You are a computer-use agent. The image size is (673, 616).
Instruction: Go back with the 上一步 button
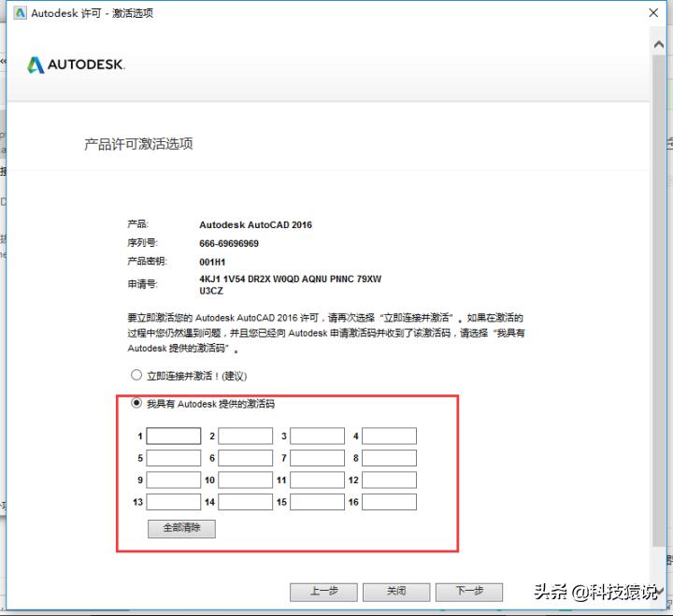pyautogui.click(x=323, y=592)
